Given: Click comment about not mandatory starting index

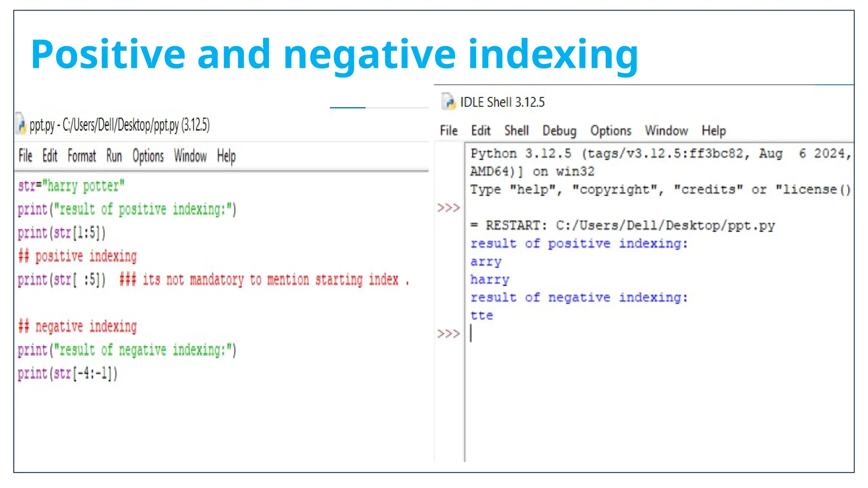Looking at the screenshot, I should tap(264, 280).
